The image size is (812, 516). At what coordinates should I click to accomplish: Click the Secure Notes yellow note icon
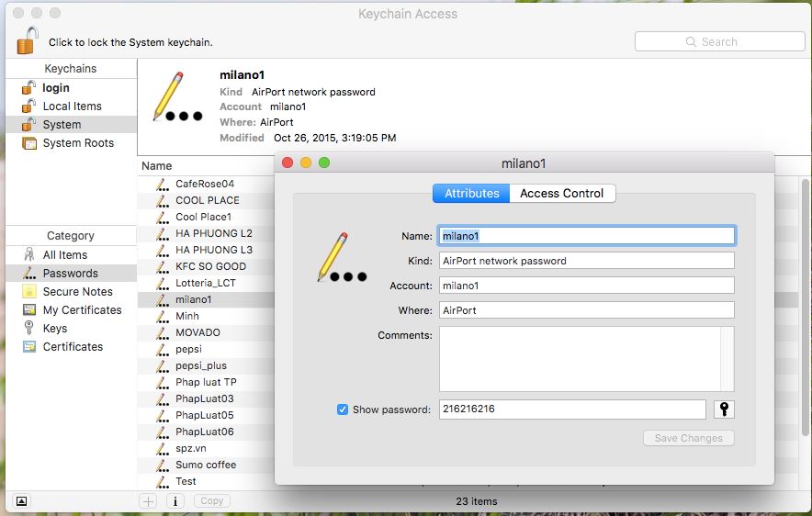(29, 291)
